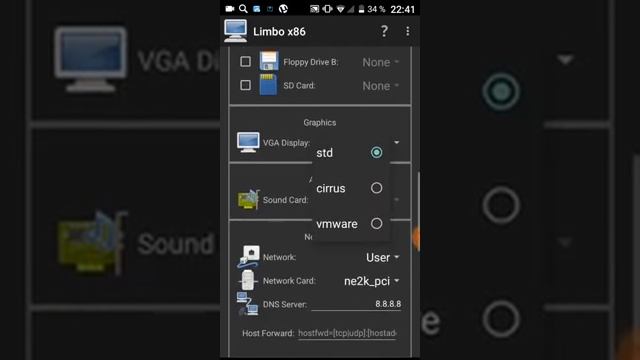
Task: Choose std from the VGA list
Action: (x=351, y=153)
